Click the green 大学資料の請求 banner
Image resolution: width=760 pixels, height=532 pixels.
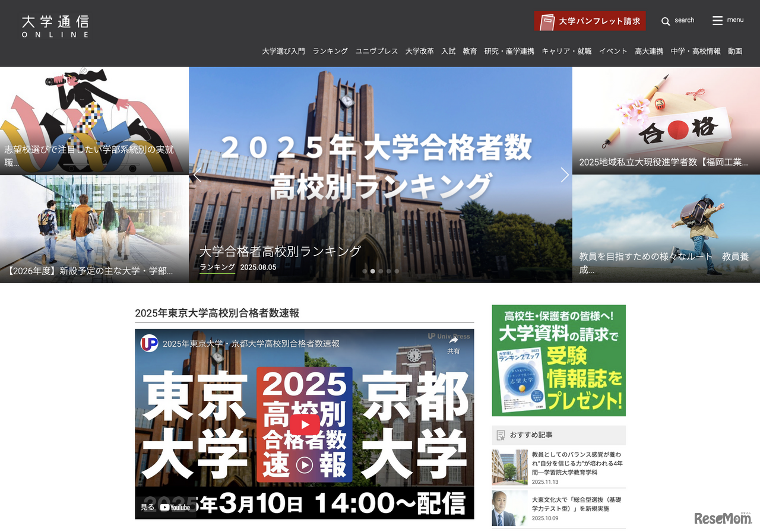pos(558,360)
